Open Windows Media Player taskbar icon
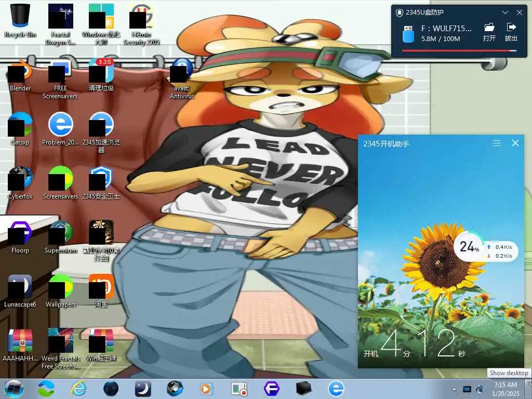532x399 pixels. tap(206, 389)
